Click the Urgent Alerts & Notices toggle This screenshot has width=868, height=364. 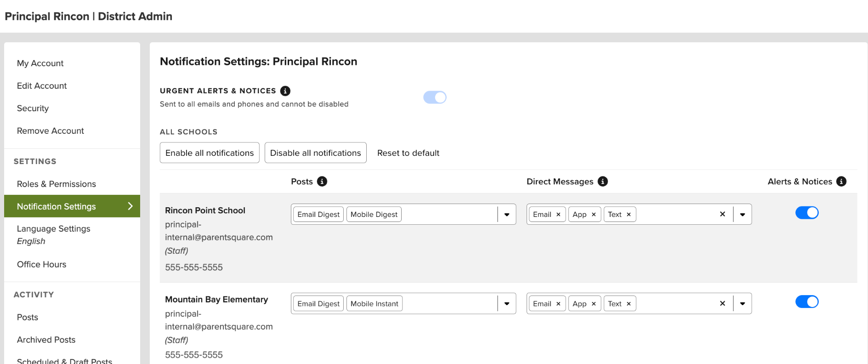435,97
